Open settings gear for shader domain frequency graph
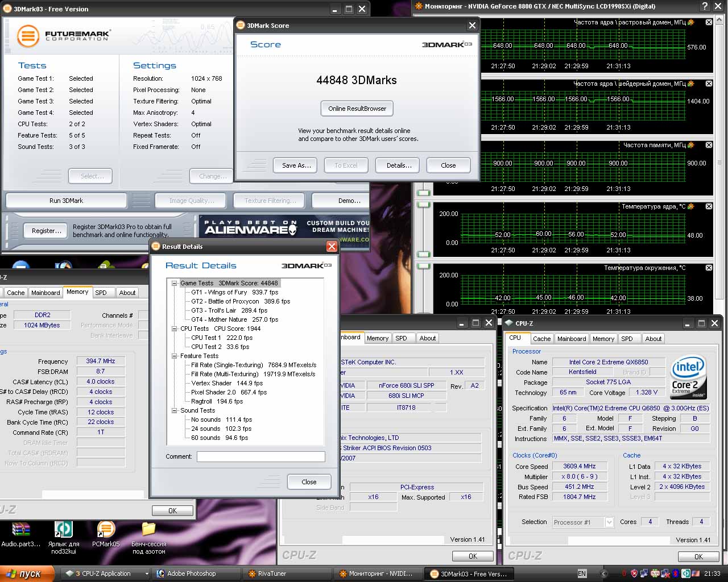 tap(691, 84)
